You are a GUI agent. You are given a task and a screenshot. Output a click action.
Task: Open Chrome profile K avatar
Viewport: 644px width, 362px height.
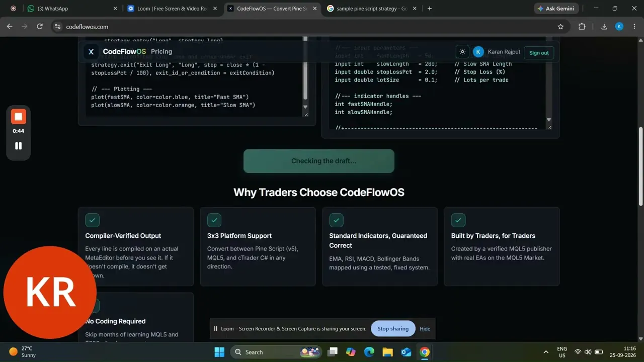coord(619,27)
